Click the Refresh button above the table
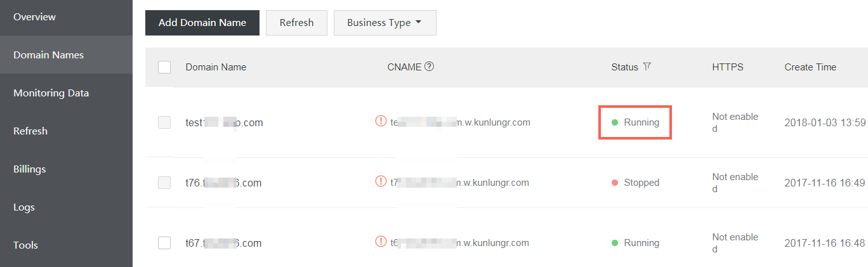 (x=297, y=23)
